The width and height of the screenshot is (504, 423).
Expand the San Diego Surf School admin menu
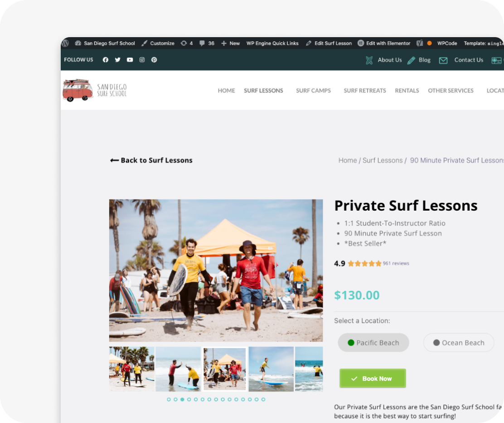point(105,43)
